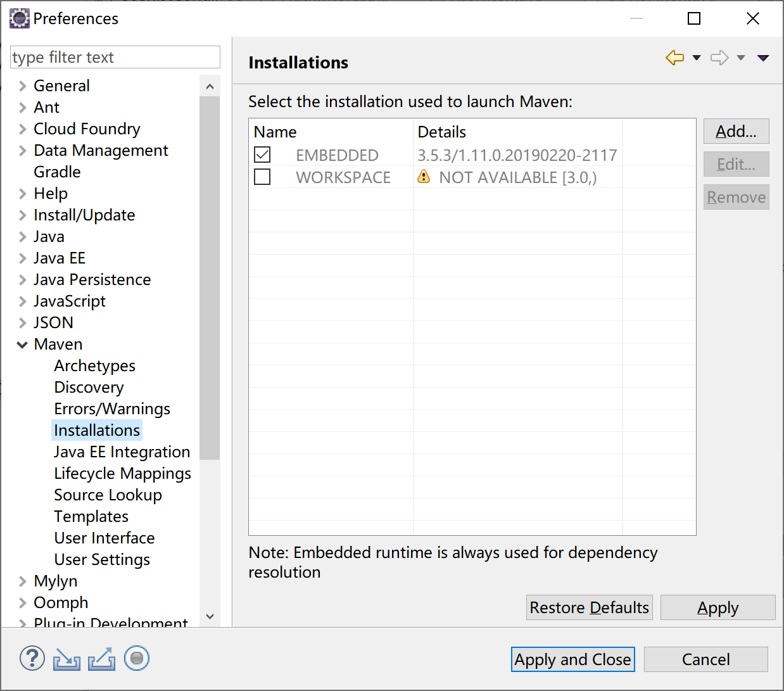The image size is (784, 691).
Task: Open Lifecycle Mappings page
Action: pyautogui.click(x=123, y=474)
